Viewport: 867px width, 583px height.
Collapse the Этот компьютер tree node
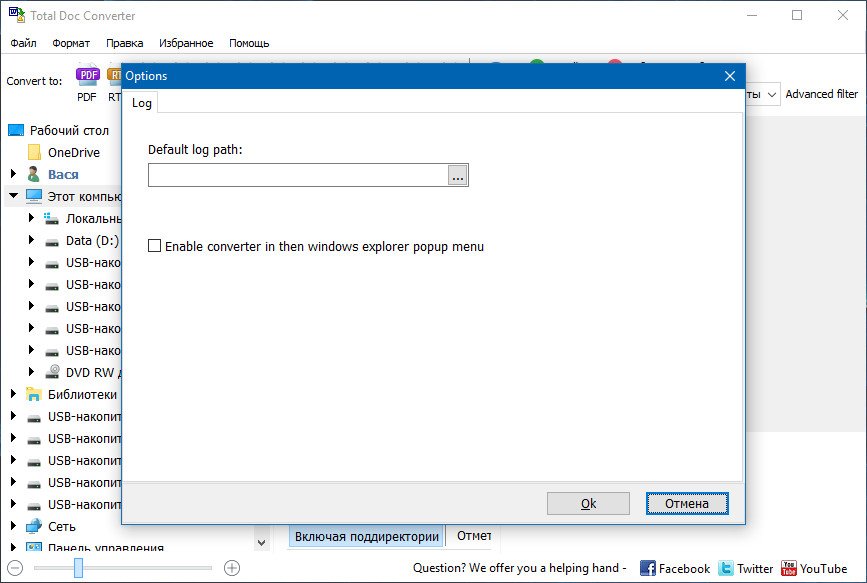[x=14, y=196]
